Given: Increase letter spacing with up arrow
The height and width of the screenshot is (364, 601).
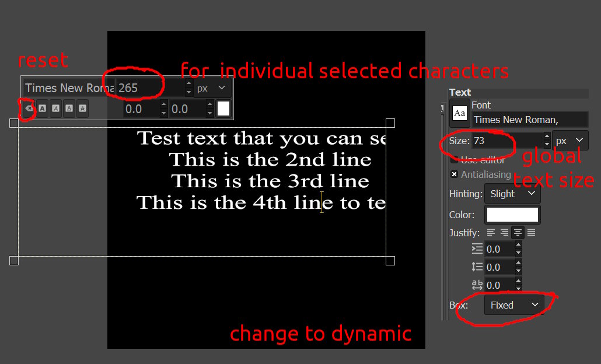Looking at the screenshot, I should tap(518, 281).
